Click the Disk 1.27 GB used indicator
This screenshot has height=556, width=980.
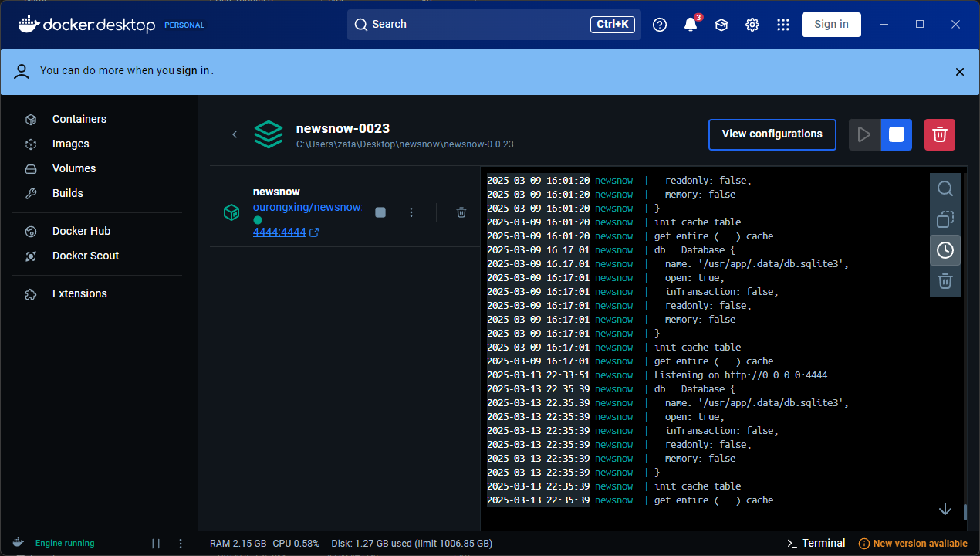coord(412,544)
